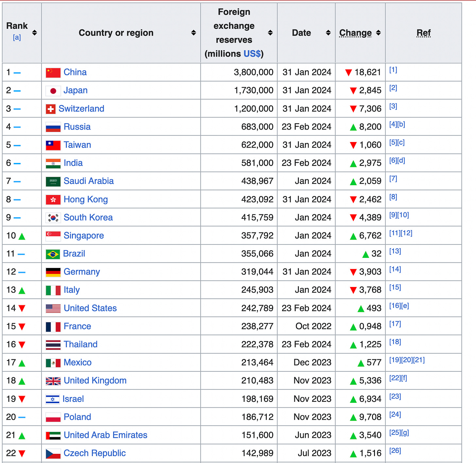Click the Czech Republic flag icon
The width and height of the screenshot is (476, 463).
[53, 454]
